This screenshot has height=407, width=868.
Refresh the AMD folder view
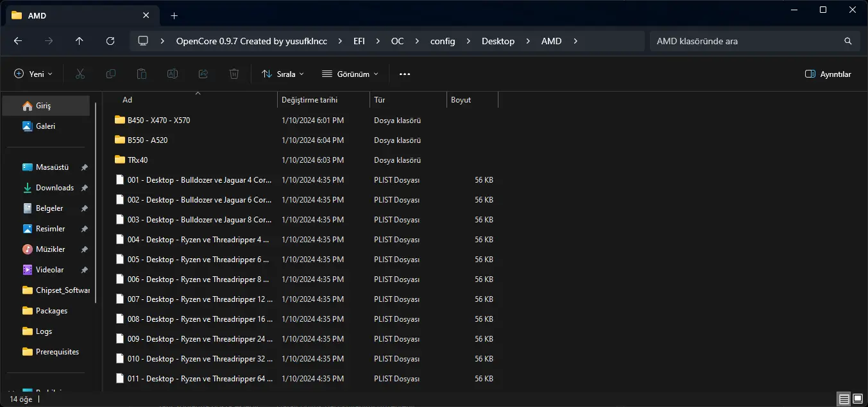point(110,41)
